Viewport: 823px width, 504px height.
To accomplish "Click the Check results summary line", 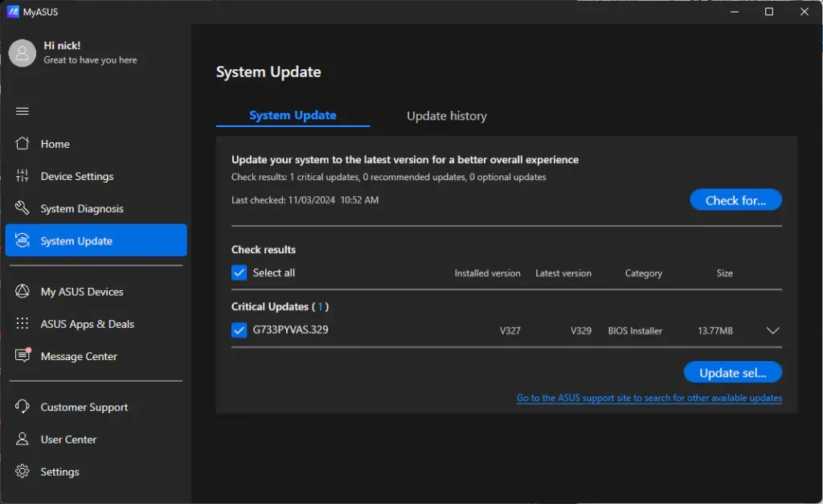I will pyautogui.click(x=388, y=177).
